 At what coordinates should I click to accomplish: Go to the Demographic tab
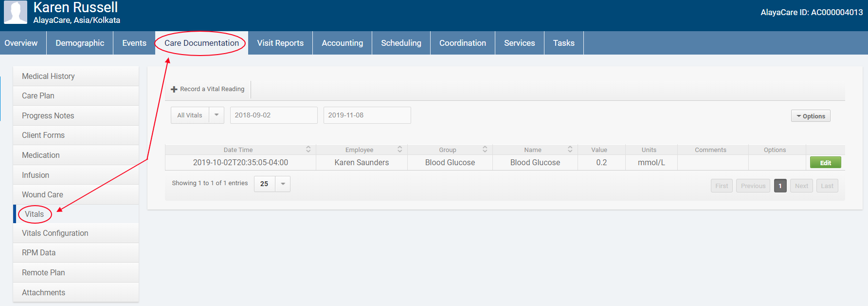coord(80,43)
